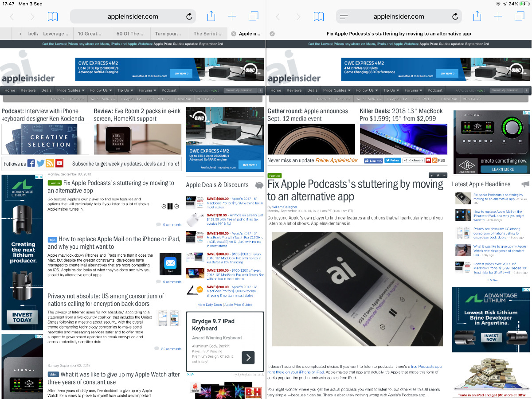This screenshot has height=399, width=532.
Task: Switch to the 'The Script...' tab
Action: 208,34
